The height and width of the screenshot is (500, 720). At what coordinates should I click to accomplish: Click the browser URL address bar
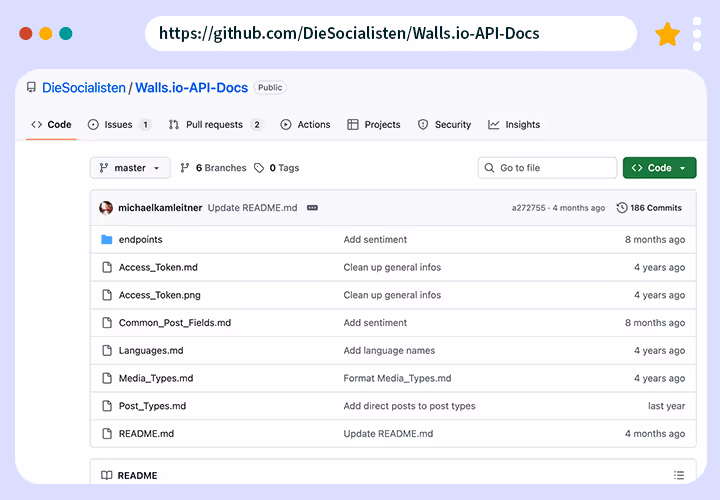pos(391,34)
